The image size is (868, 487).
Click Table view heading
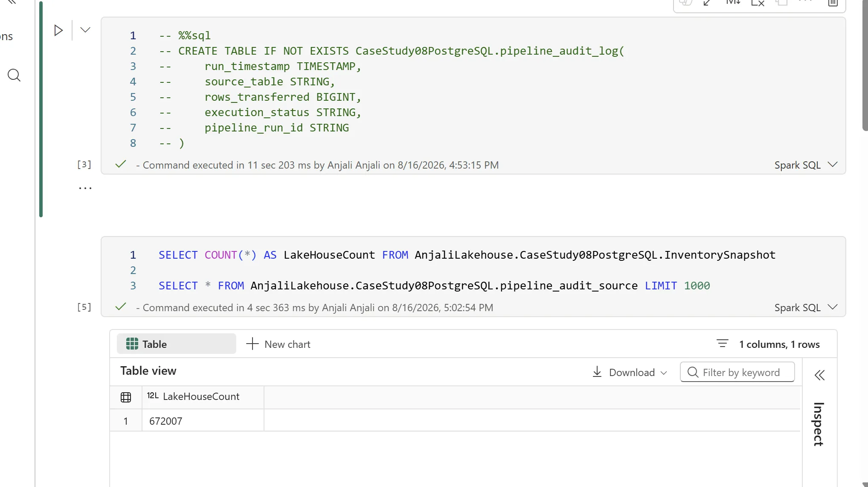pyautogui.click(x=148, y=371)
